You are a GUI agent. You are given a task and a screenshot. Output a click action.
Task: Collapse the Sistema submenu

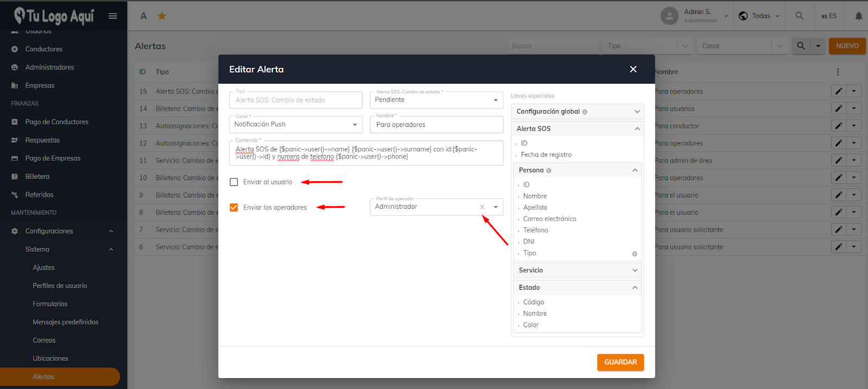tap(111, 250)
